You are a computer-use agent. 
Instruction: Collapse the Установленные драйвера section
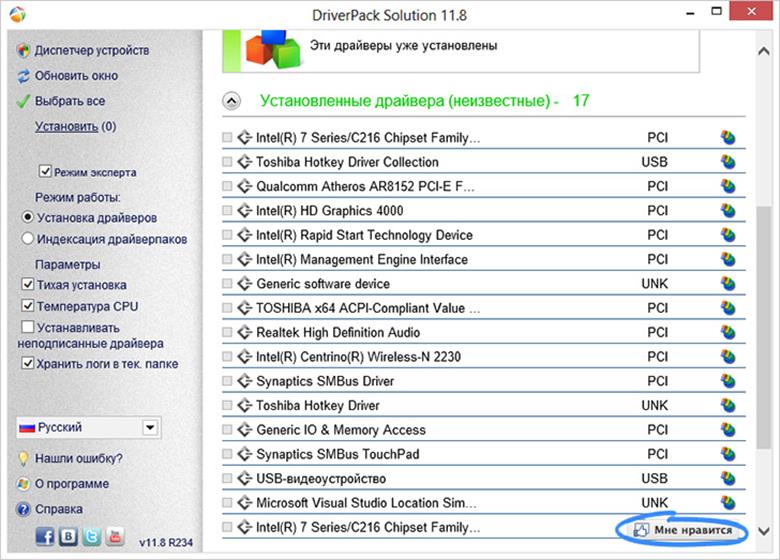[231, 101]
